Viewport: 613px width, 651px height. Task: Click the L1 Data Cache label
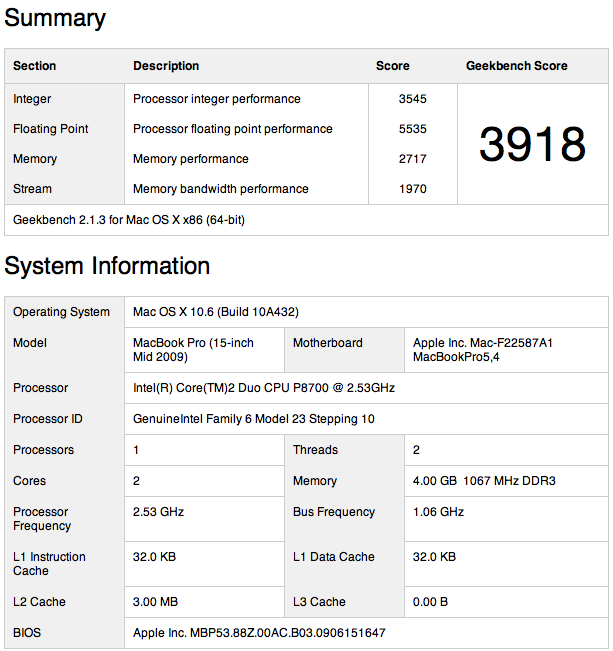point(333,557)
